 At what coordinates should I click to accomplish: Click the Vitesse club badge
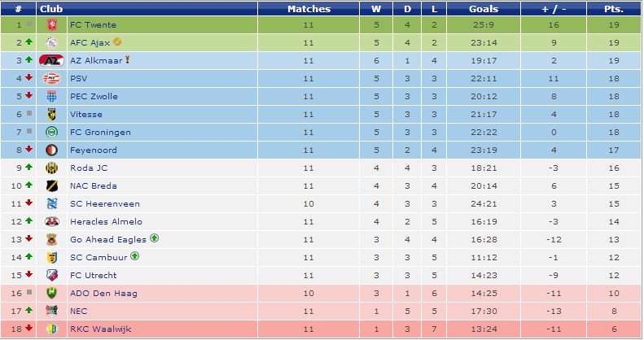51,115
